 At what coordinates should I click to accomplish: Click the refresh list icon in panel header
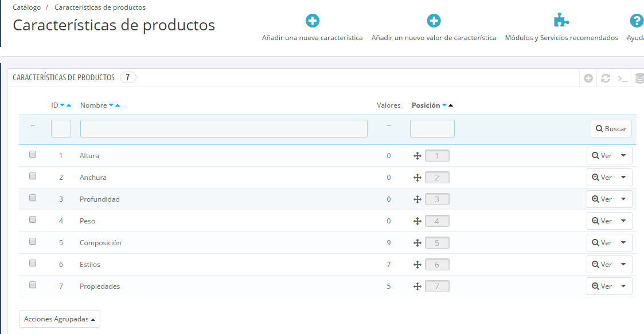tap(605, 78)
